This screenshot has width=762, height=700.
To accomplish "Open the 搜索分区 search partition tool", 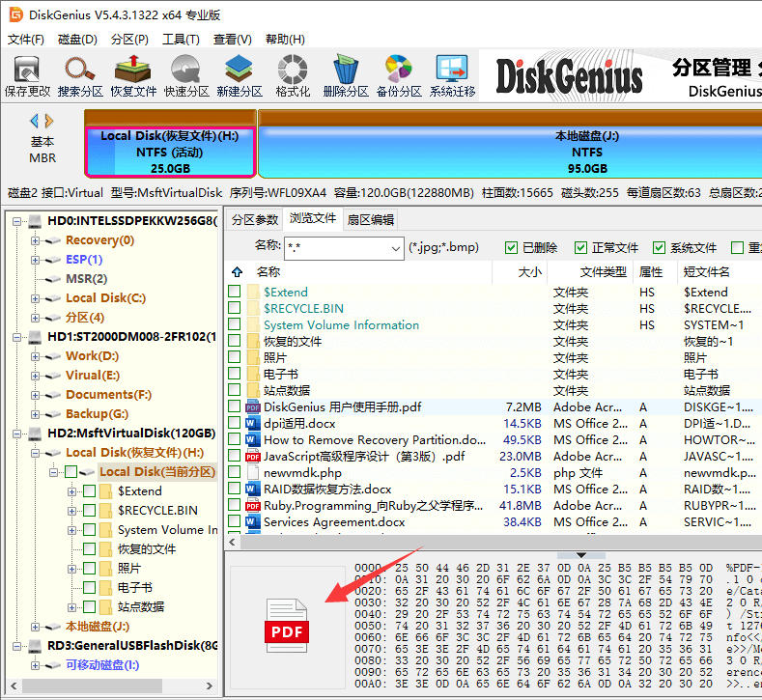I will 80,76.
